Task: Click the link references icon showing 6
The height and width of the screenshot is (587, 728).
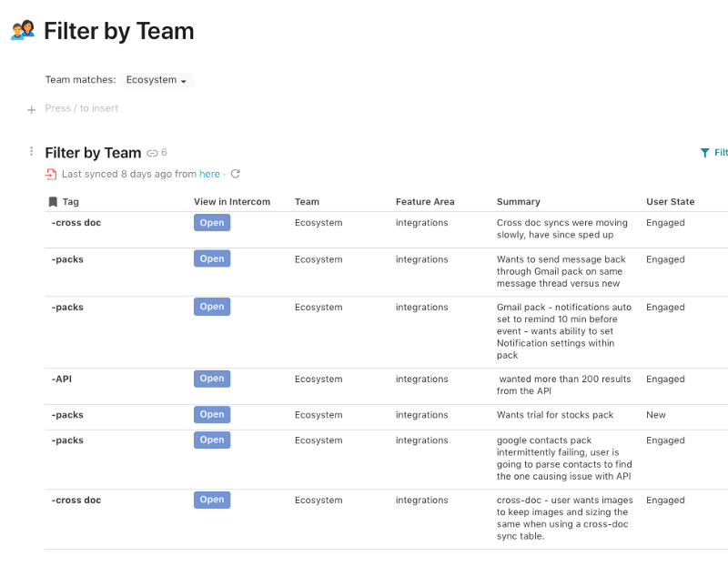Action: (157, 152)
